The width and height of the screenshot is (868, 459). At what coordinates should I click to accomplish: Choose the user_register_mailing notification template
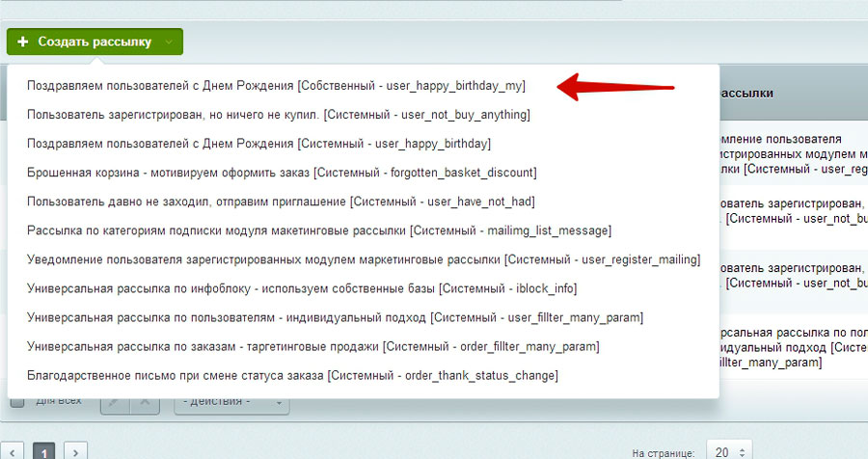coord(364,259)
